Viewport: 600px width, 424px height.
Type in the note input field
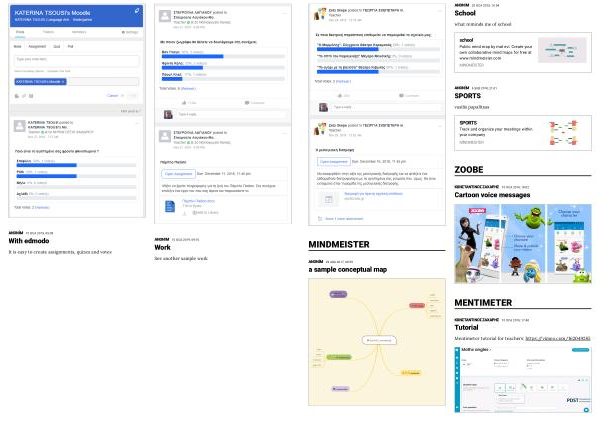75,59
